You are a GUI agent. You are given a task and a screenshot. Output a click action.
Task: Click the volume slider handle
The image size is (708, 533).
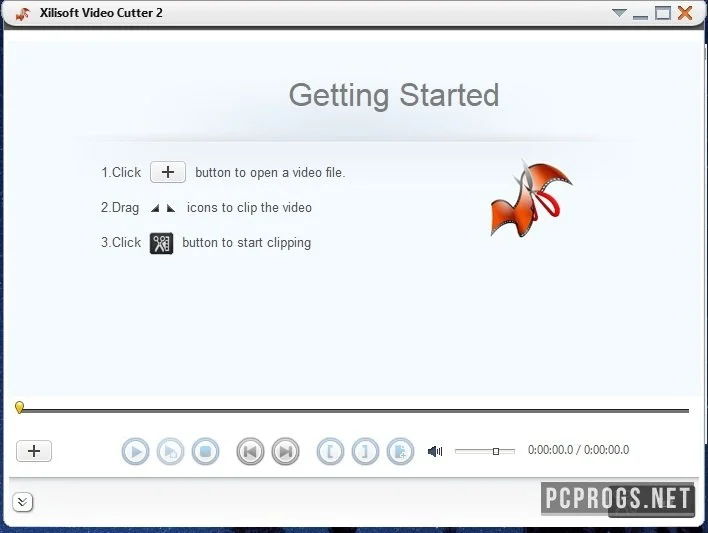[496, 451]
